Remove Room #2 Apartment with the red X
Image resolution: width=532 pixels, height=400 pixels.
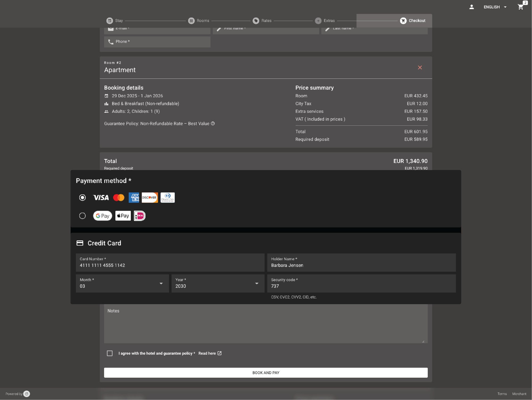420,68
